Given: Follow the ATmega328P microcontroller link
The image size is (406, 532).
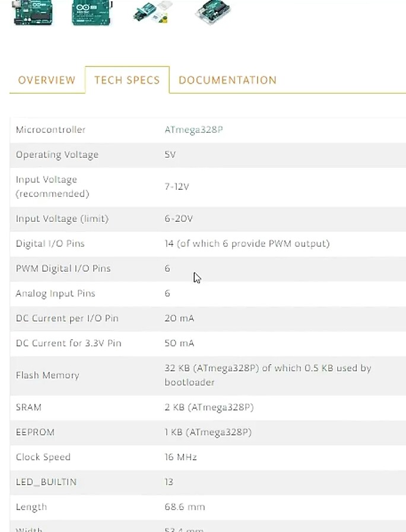Looking at the screenshot, I should tap(194, 130).
